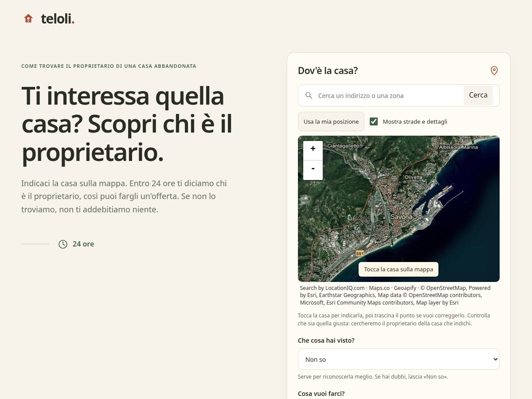
Task: Click the Olivetta label on map
Action: [413, 177]
